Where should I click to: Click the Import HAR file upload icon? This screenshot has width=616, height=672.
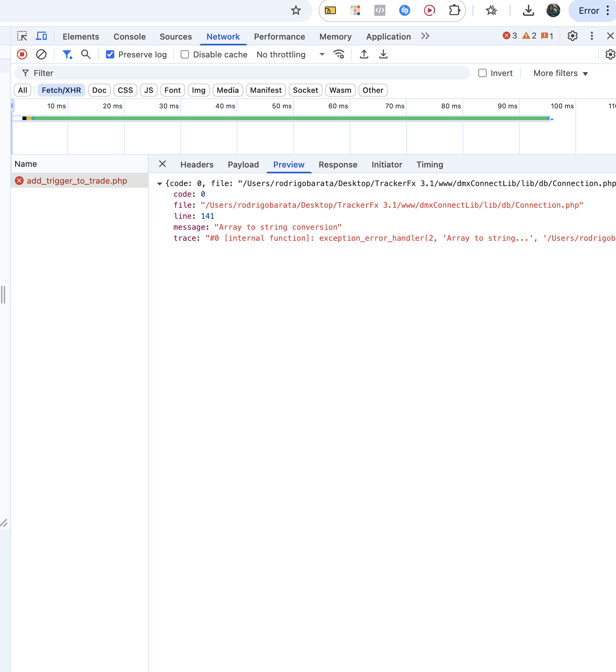pyautogui.click(x=364, y=54)
